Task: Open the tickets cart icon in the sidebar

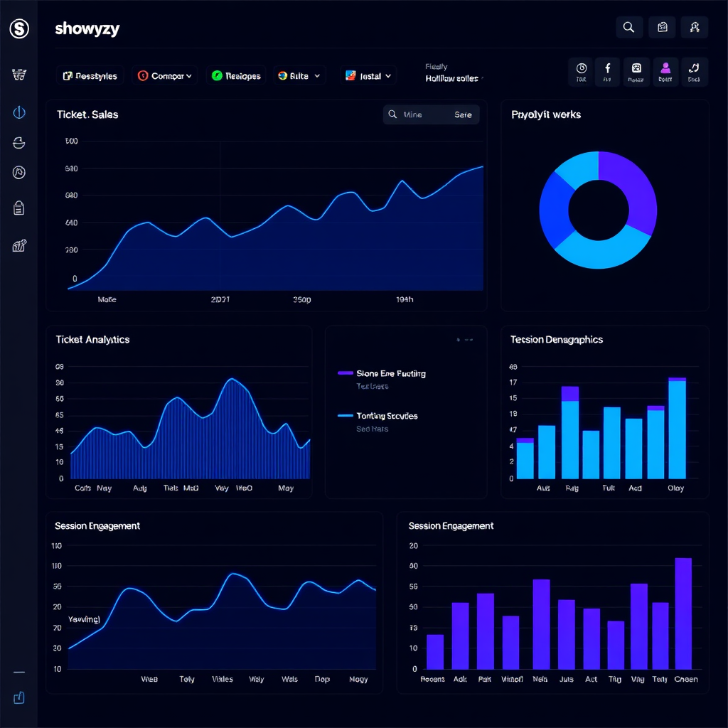Action: pyautogui.click(x=19, y=73)
